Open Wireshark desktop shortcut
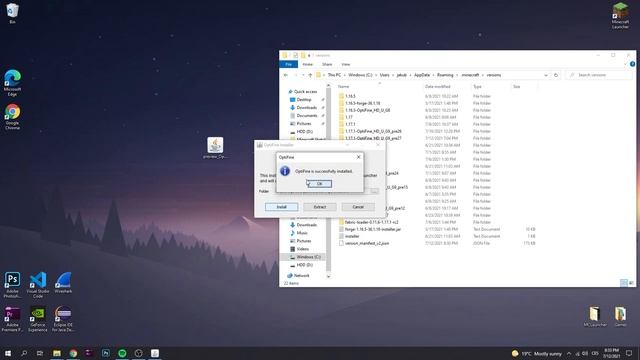 pos(63,282)
